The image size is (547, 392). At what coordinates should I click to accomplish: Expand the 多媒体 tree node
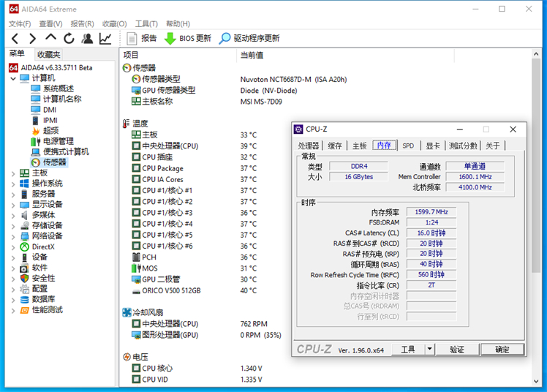click(13, 216)
